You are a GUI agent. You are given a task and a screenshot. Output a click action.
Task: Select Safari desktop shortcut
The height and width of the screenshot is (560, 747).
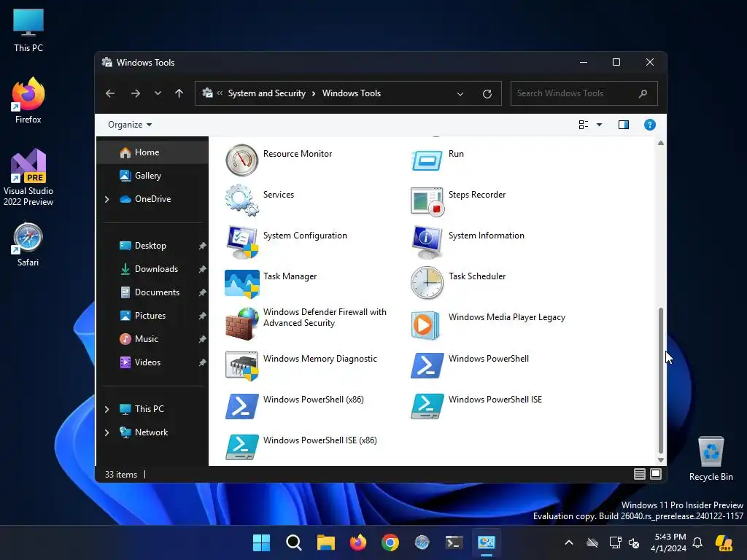(x=28, y=245)
